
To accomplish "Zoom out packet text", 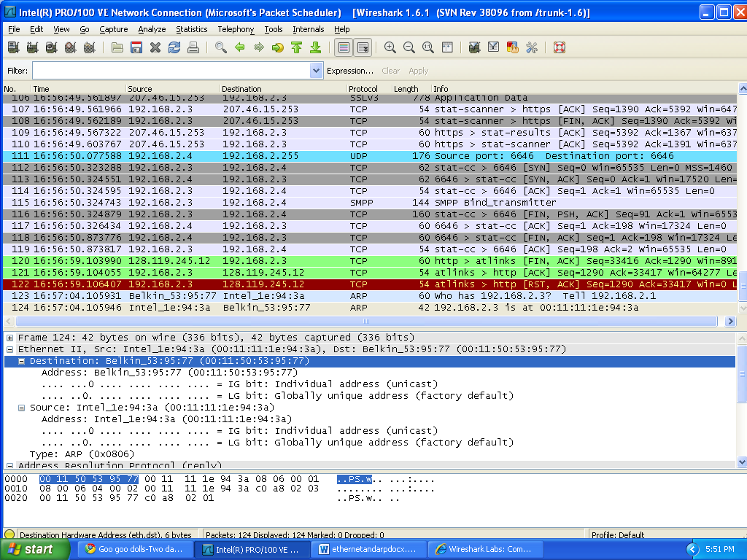I will [409, 47].
